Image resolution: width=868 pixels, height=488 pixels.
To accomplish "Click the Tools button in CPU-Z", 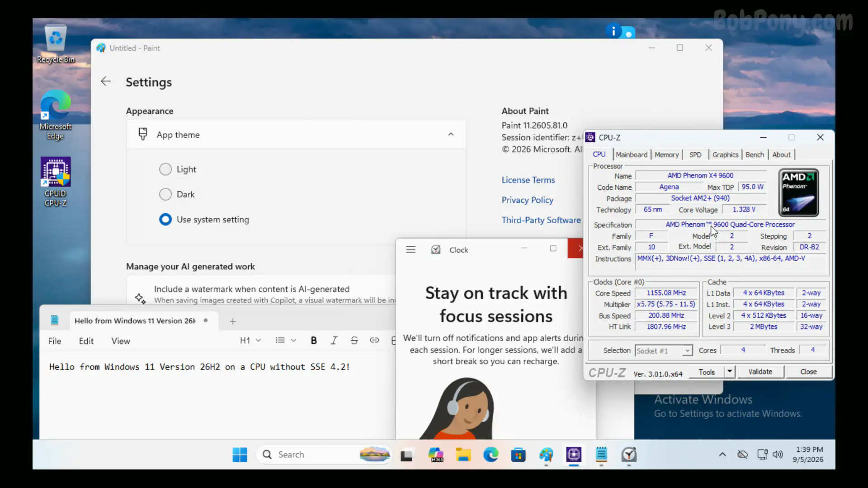I will pos(707,372).
